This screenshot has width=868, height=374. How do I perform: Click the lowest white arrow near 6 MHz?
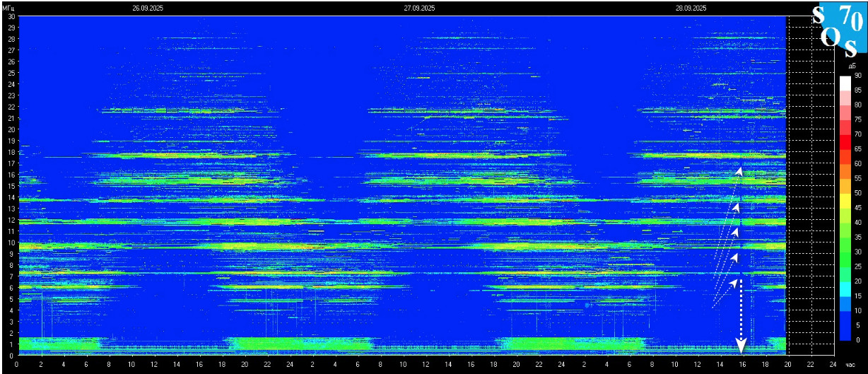coord(735,281)
